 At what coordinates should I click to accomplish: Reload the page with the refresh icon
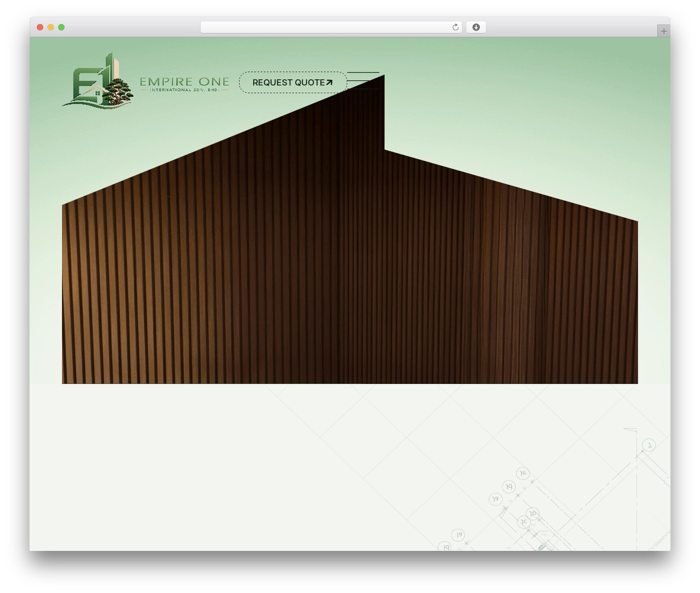pos(455,27)
